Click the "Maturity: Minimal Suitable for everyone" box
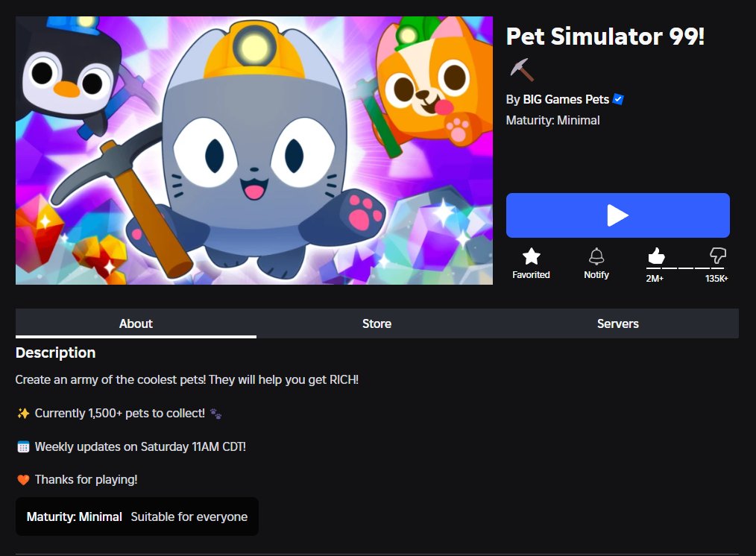756x556 pixels. click(x=137, y=516)
